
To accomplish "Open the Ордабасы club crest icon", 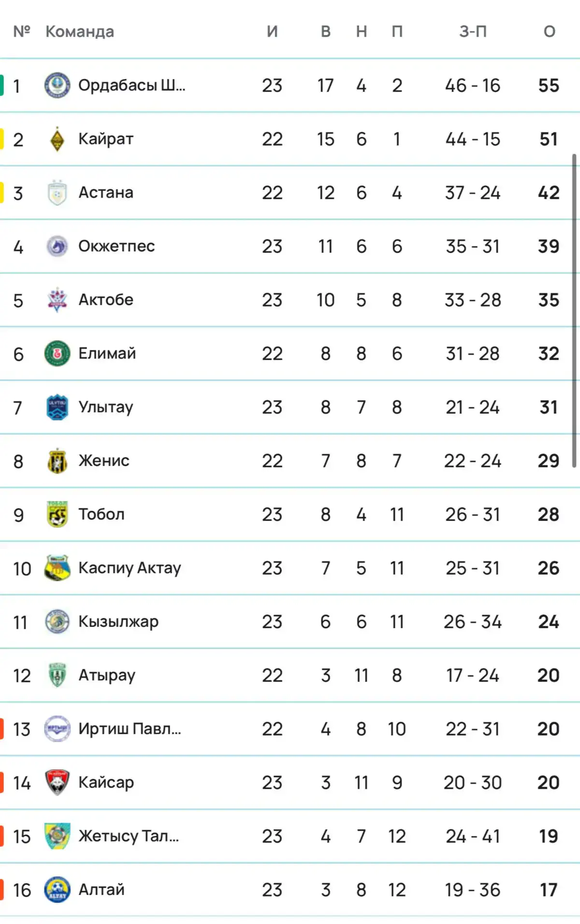I will coord(57,86).
